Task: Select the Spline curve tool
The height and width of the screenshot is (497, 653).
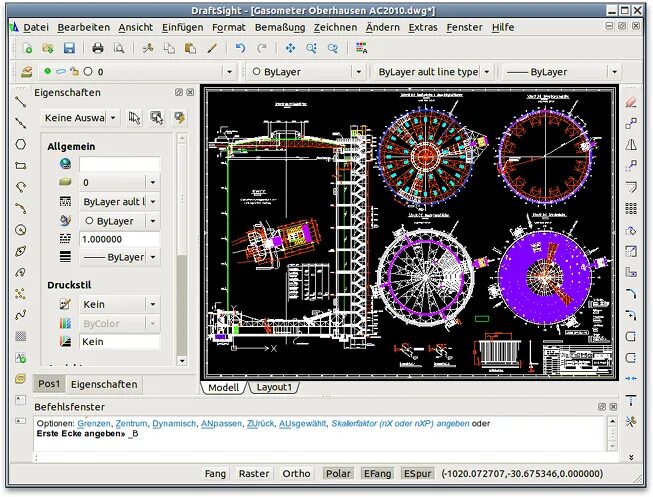Action: tap(20, 315)
